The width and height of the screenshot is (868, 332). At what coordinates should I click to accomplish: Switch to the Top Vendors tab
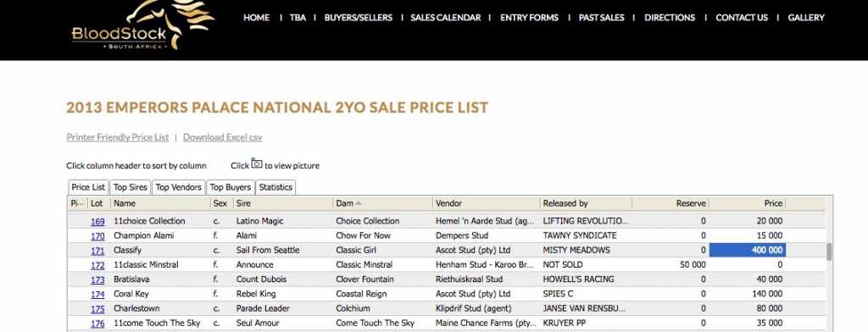tap(178, 187)
